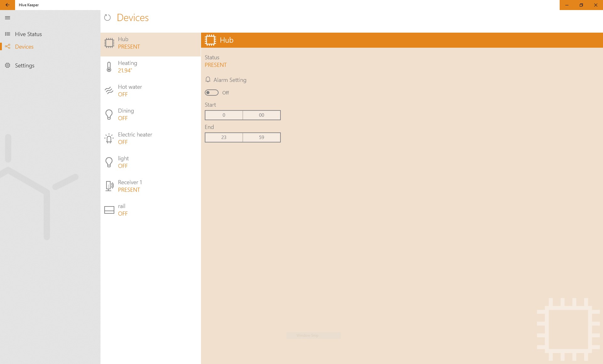Open the hamburger navigation menu
Image resolution: width=603 pixels, height=364 pixels.
pos(8,18)
